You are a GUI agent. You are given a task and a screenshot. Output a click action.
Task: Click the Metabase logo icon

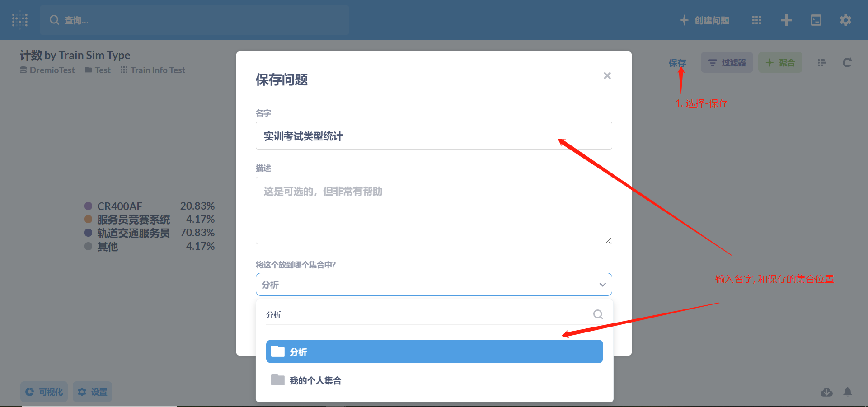20,20
